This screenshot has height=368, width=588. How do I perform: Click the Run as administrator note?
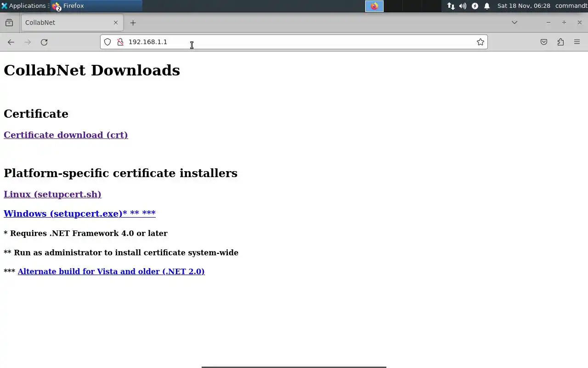pos(121,253)
